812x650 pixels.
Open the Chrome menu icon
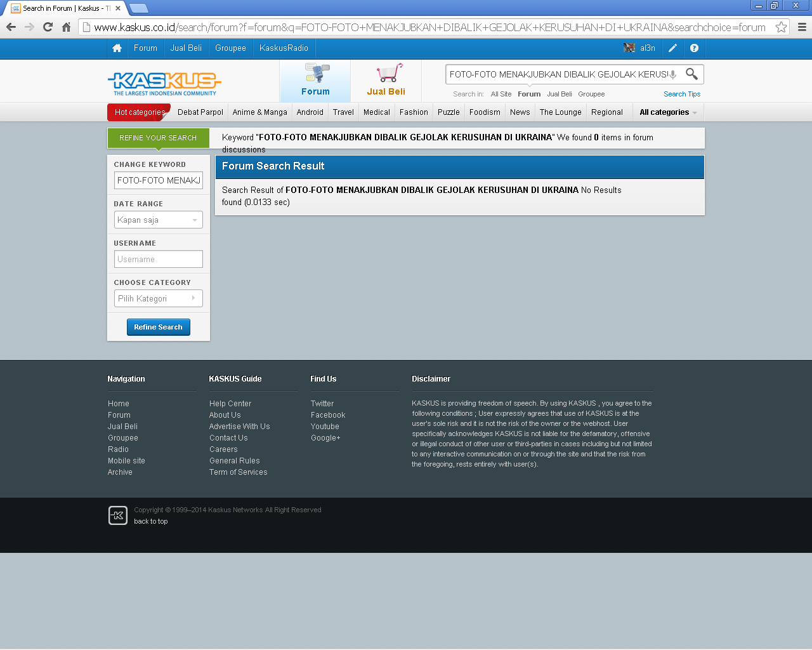tap(802, 27)
